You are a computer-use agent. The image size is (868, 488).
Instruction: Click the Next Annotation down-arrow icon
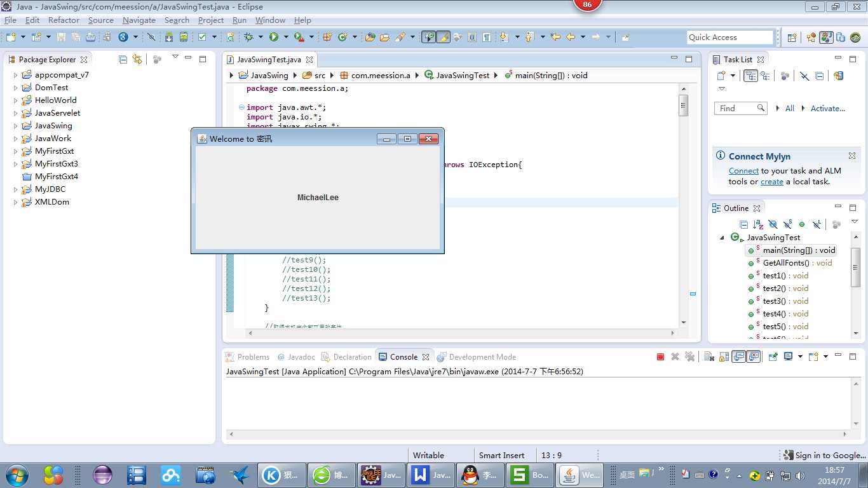[504, 37]
